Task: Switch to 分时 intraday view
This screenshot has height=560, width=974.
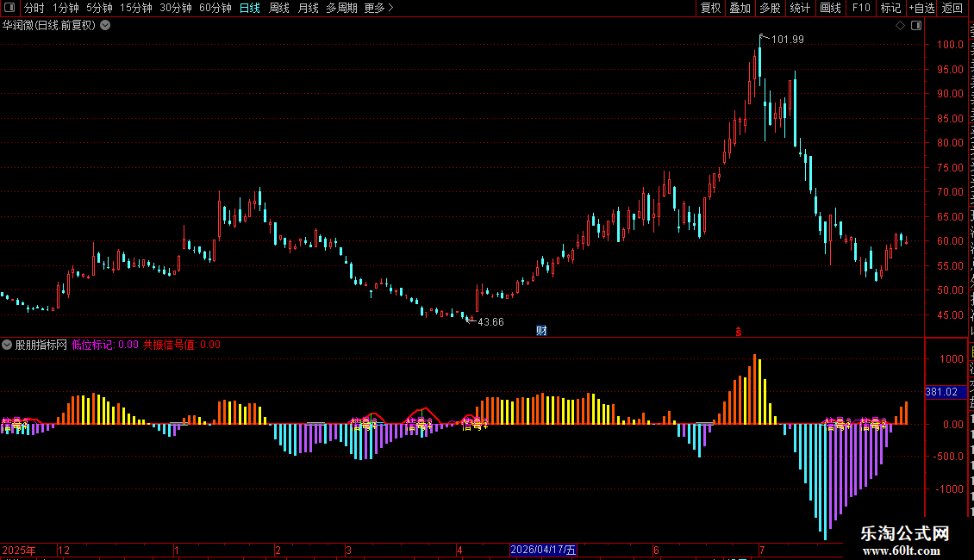Action: coord(34,8)
